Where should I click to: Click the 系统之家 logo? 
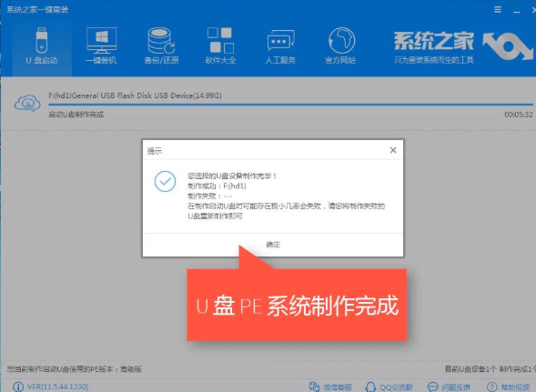(463, 46)
